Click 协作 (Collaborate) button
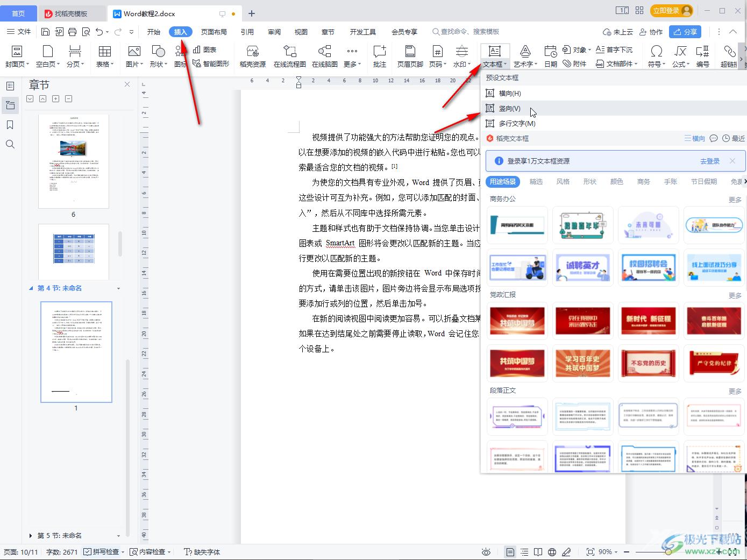Screen dimensions: 747x560 [x=651, y=32]
